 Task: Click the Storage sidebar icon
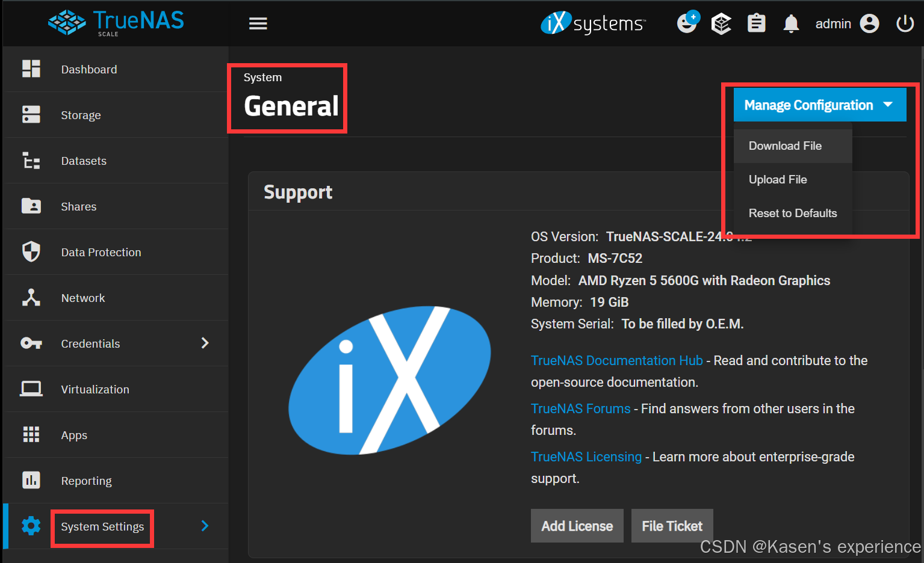click(31, 114)
